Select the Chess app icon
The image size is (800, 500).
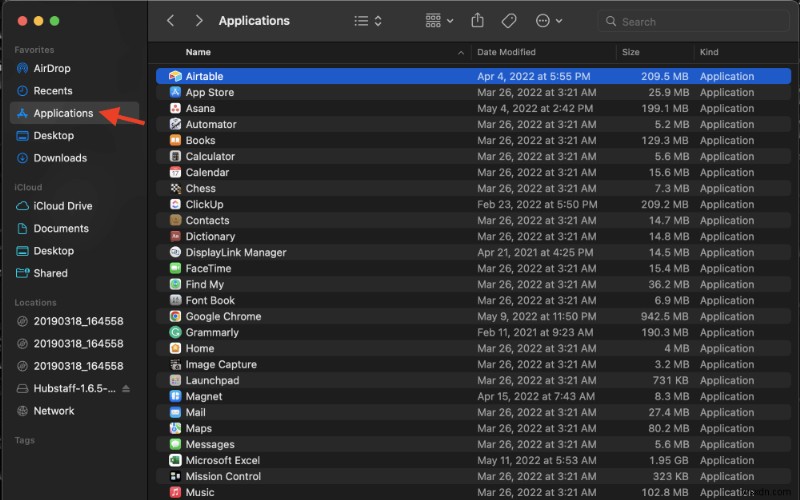[x=175, y=188]
